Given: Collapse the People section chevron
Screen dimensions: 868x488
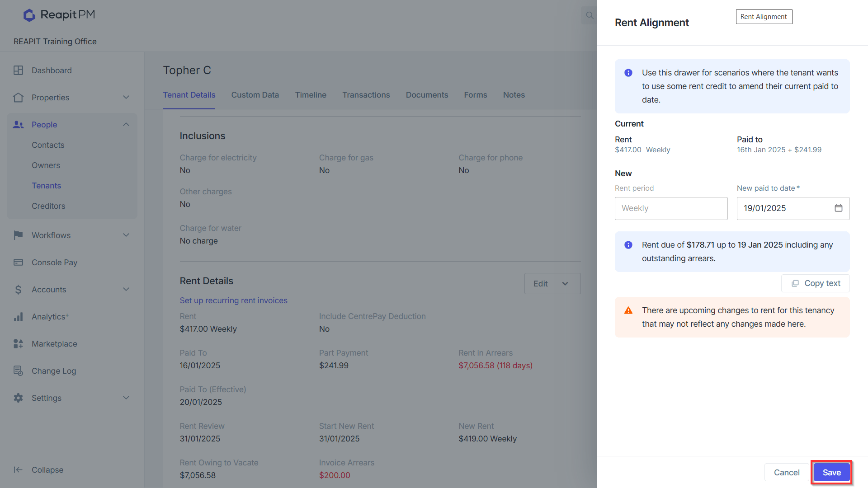Looking at the screenshot, I should (x=126, y=125).
